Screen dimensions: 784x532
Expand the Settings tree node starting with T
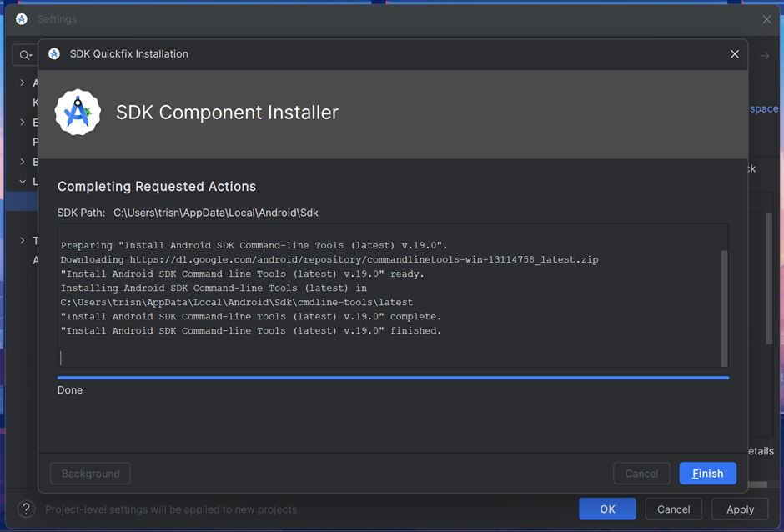click(x=22, y=240)
